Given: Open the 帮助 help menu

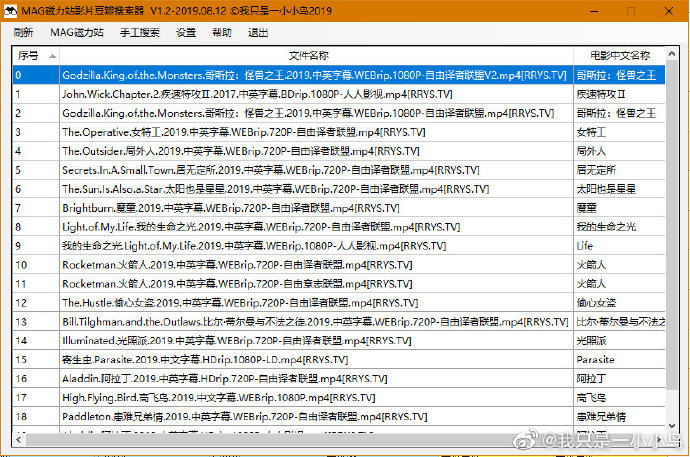Looking at the screenshot, I should (222, 33).
